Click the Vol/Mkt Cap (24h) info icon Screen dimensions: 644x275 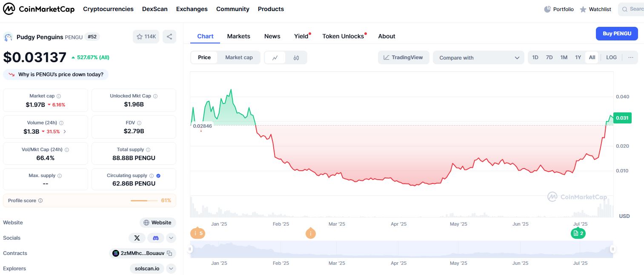point(67,150)
